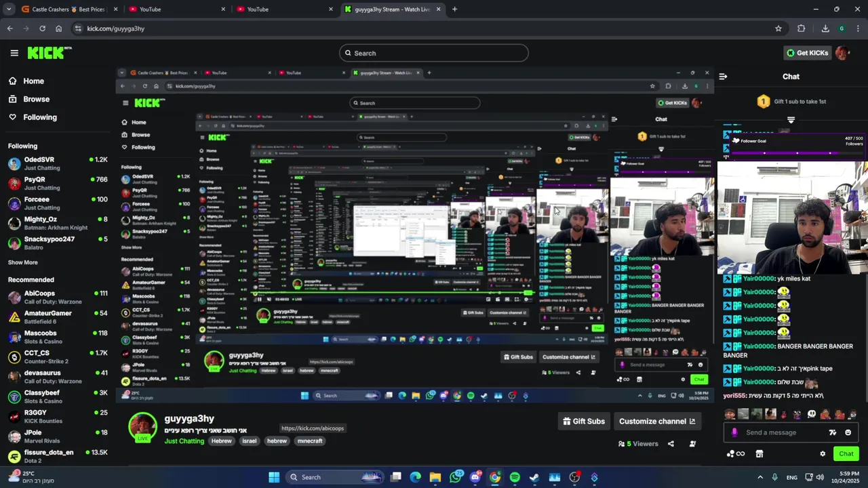Switch to the Castle Crashers browser tab

[x=70, y=9]
